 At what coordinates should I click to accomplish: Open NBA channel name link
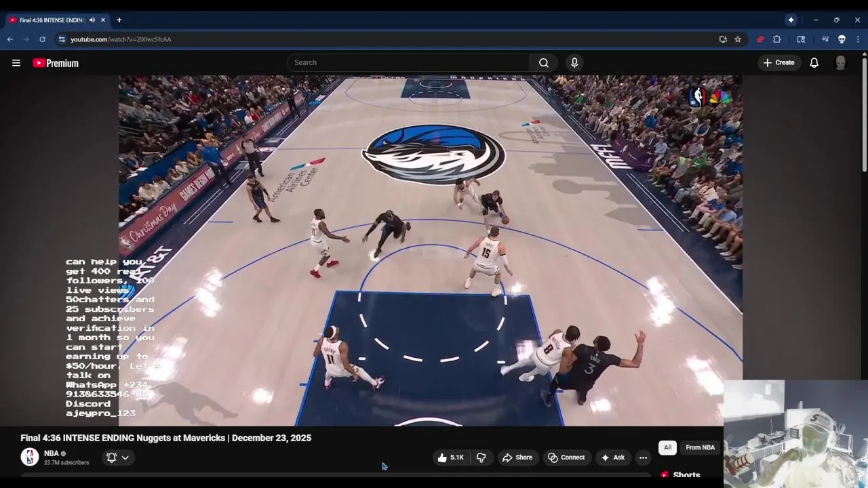click(x=52, y=453)
